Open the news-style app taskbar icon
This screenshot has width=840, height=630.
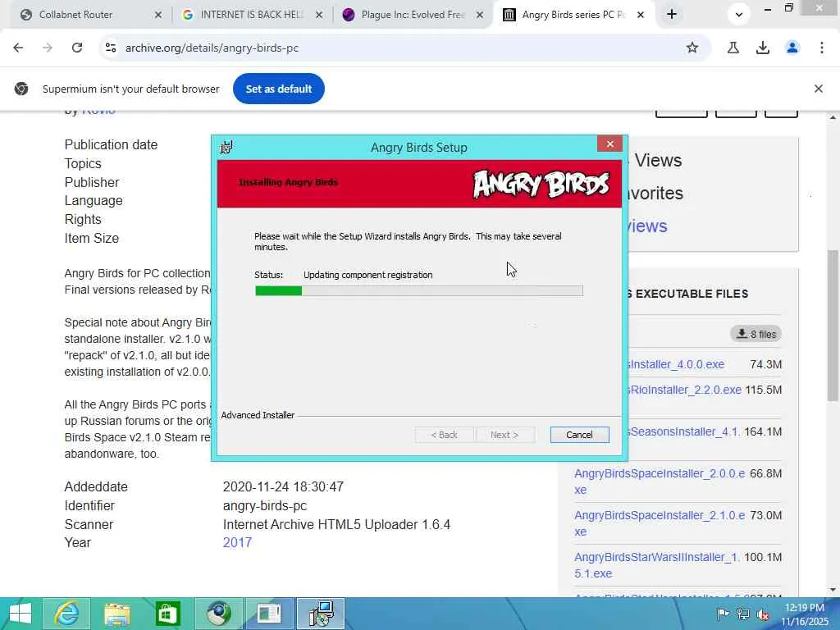click(x=269, y=614)
